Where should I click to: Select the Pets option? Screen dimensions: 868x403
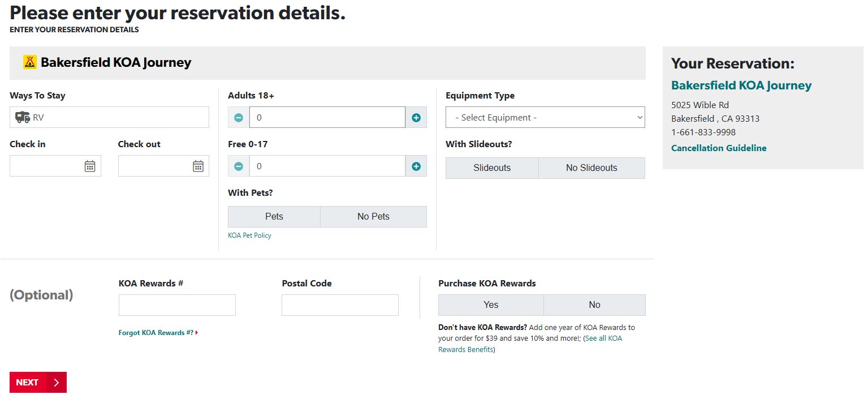(274, 217)
